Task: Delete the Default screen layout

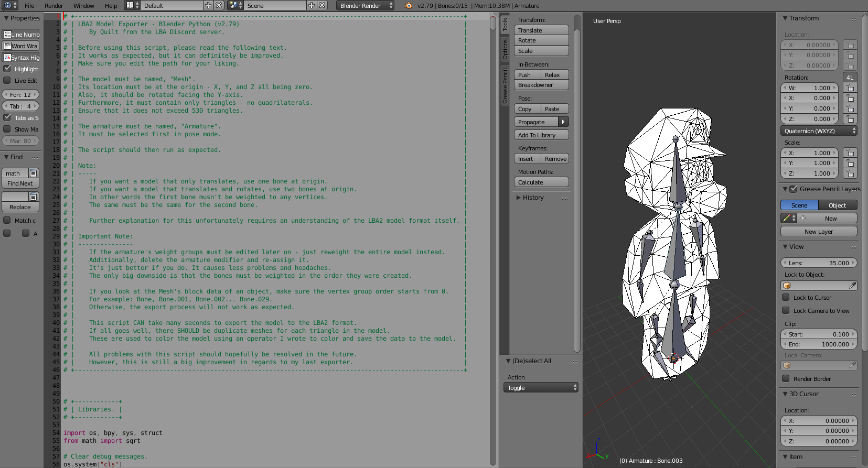Action: [x=219, y=5]
